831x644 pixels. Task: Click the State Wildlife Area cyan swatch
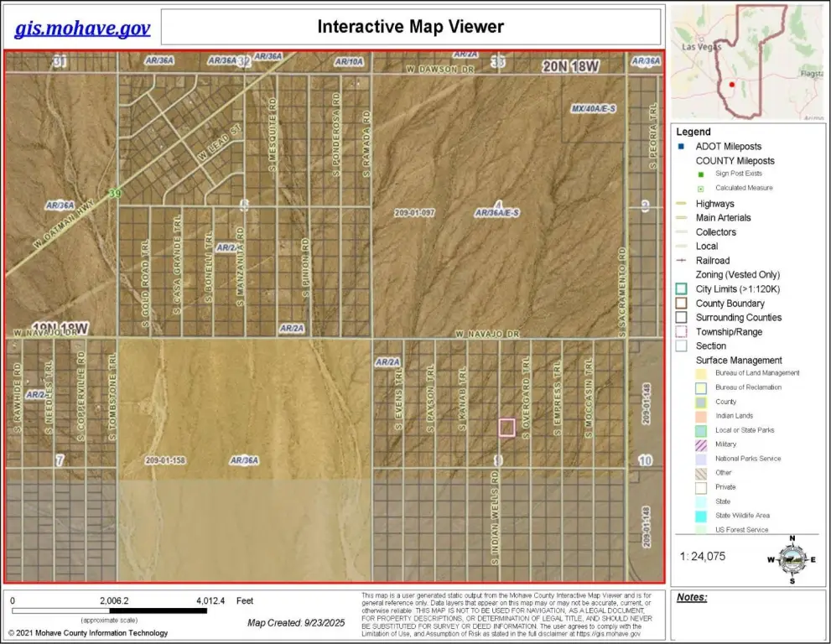pos(700,516)
